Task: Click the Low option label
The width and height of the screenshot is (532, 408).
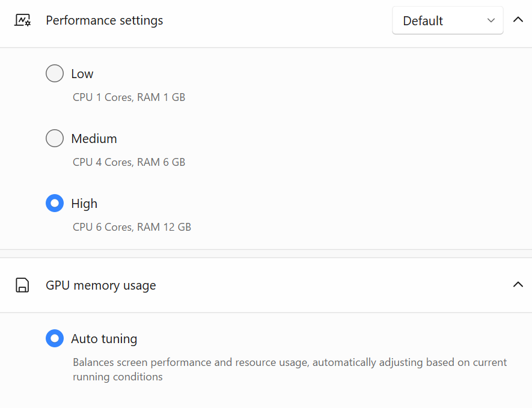Action: 82,74
